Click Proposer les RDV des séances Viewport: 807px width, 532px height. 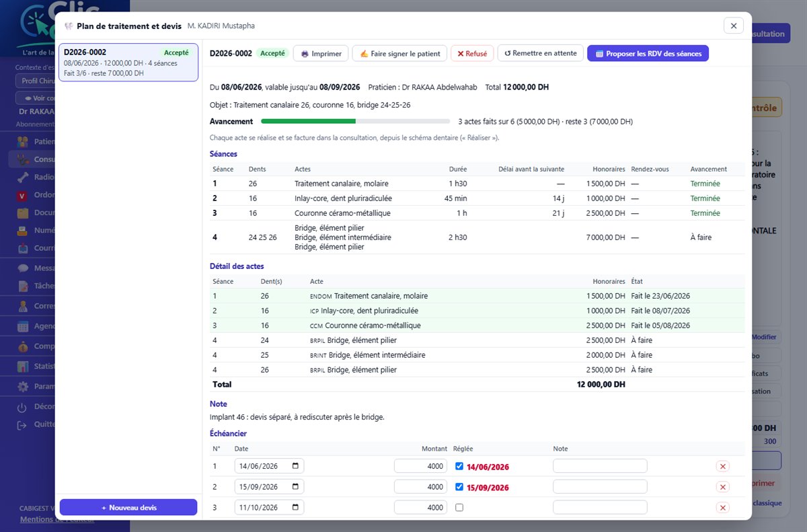click(648, 54)
